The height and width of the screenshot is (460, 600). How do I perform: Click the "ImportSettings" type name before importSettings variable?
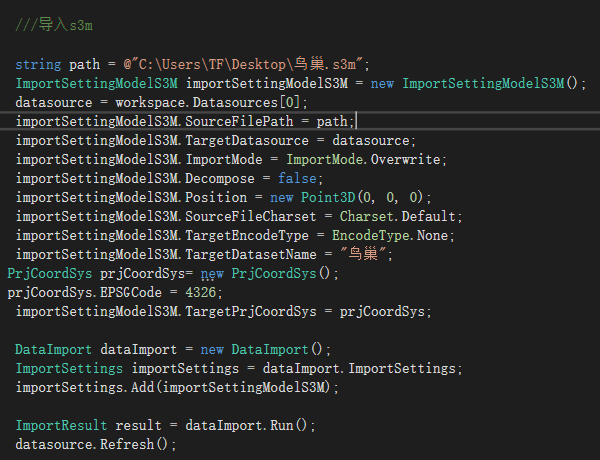click(69, 368)
